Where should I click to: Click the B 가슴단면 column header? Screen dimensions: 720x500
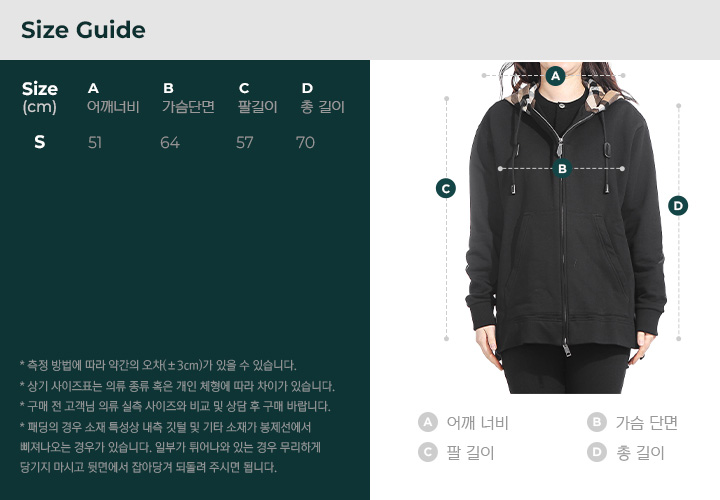click(188, 98)
